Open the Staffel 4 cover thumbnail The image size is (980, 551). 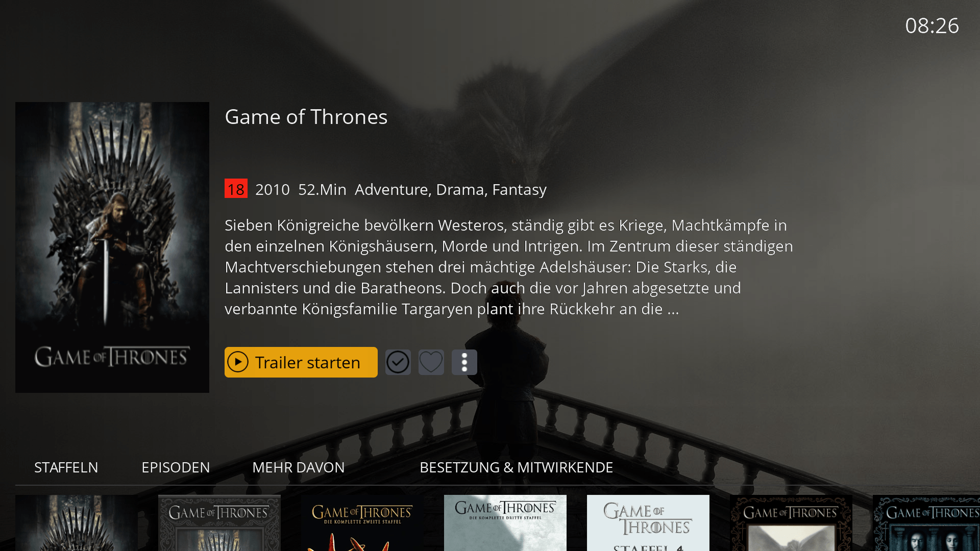tap(648, 523)
